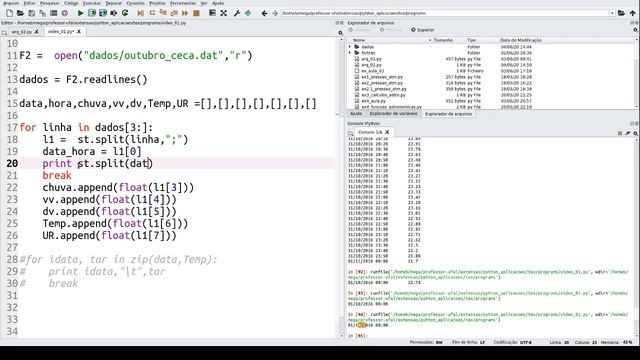Open file explorer options gear icon
640x360 pixels.
click(636, 30)
